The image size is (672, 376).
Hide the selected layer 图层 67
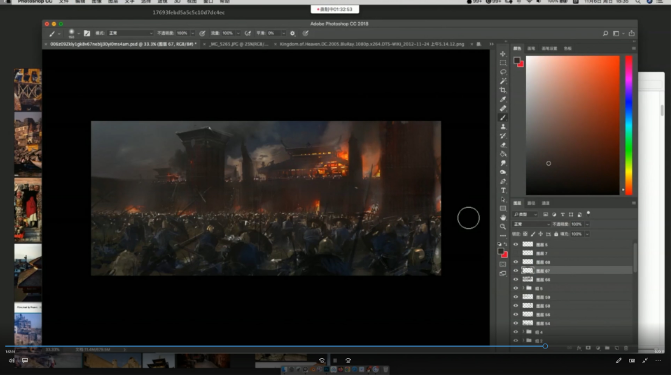(516, 271)
